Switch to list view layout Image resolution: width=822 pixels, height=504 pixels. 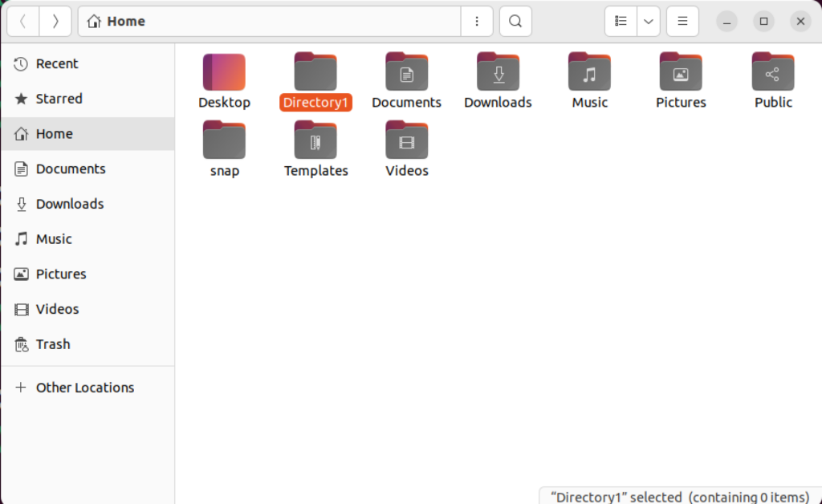click(x=620, y=21)
